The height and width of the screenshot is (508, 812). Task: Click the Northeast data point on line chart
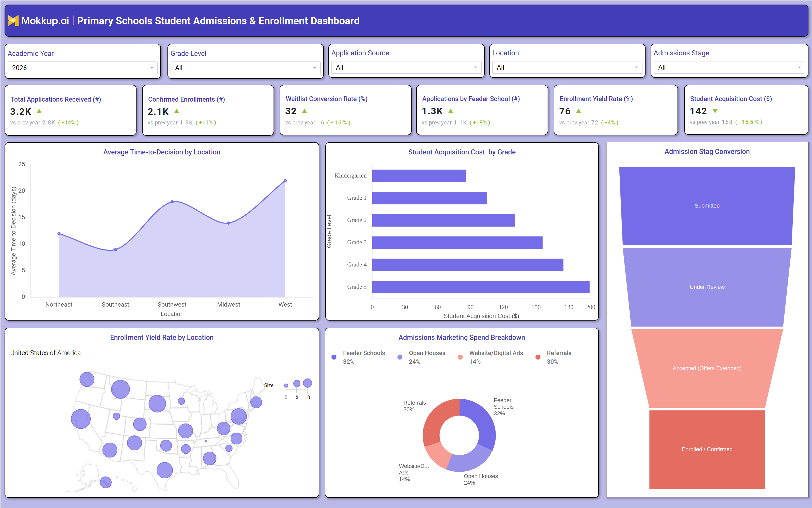point(59,233)
